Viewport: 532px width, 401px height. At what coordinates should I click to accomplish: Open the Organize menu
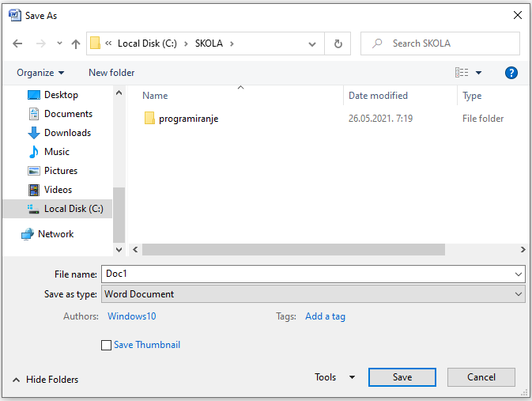40,73
